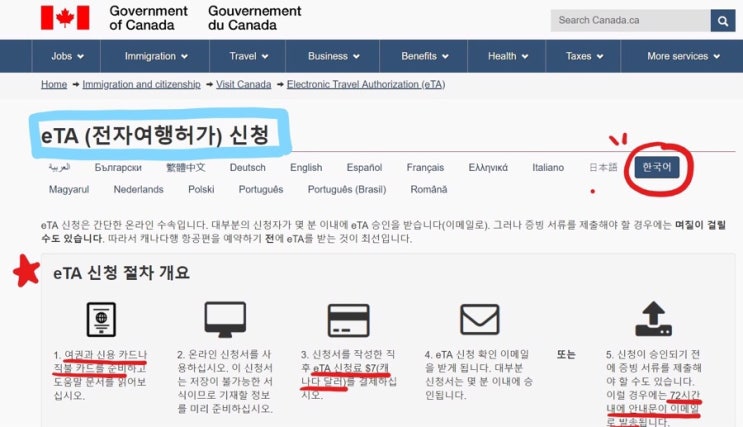Go to the Home breadcrumb link

[x=54, y=84]
